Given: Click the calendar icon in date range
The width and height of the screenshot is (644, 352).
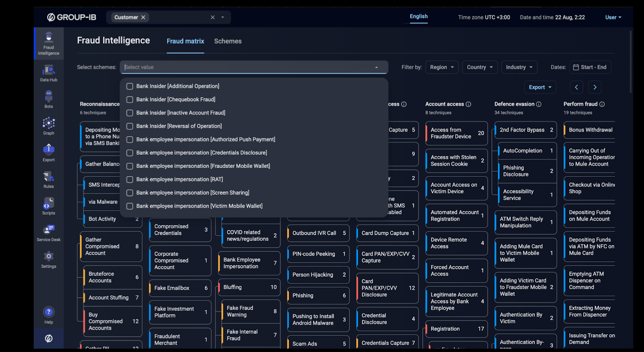Looking at the screenshot, I should 576,67.
